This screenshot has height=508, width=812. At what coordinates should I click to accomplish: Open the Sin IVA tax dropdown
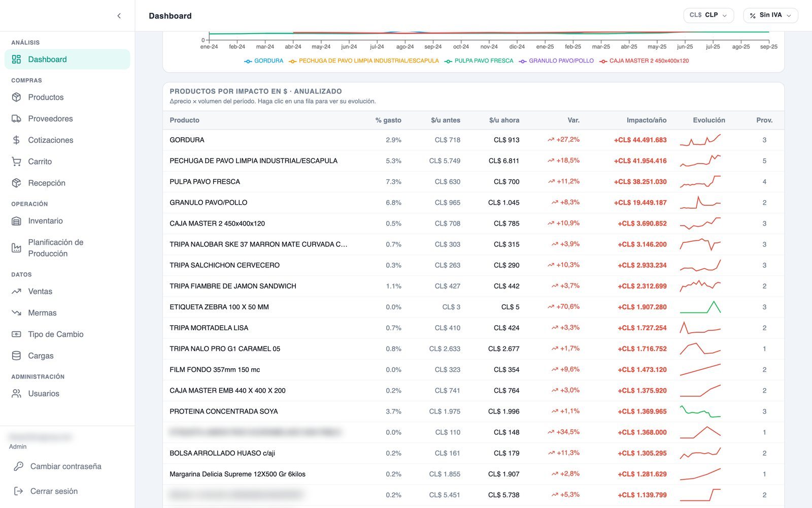click(770, 15)
